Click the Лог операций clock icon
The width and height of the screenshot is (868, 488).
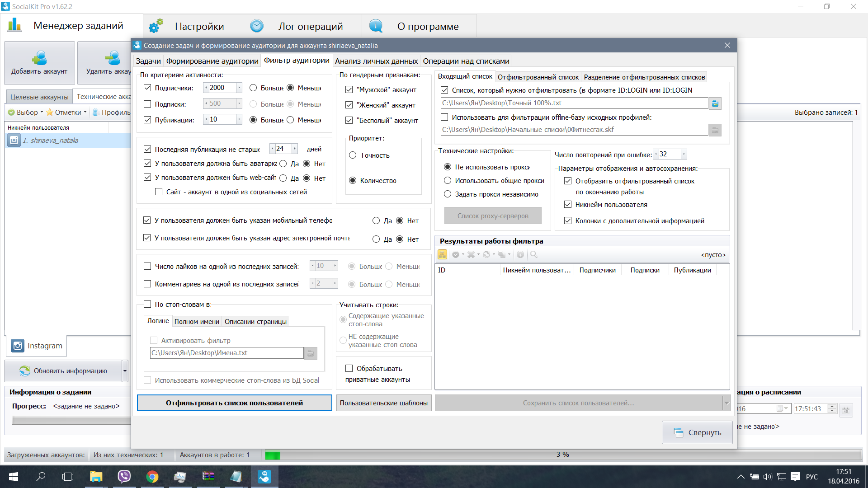[257, 26]
